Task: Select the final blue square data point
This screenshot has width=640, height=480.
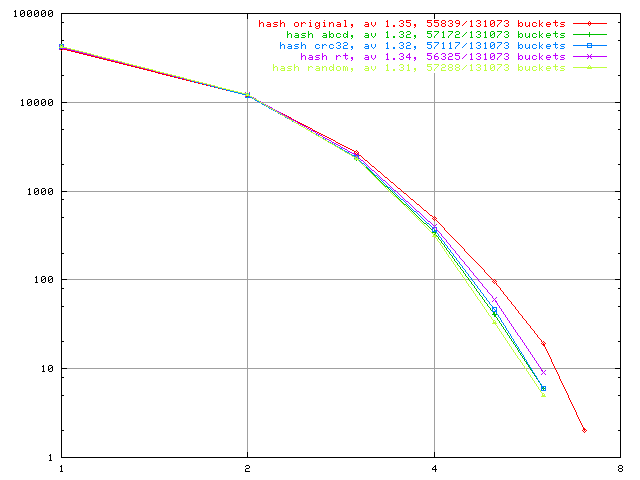Action: pyautogui.click(x=543, y=388)
